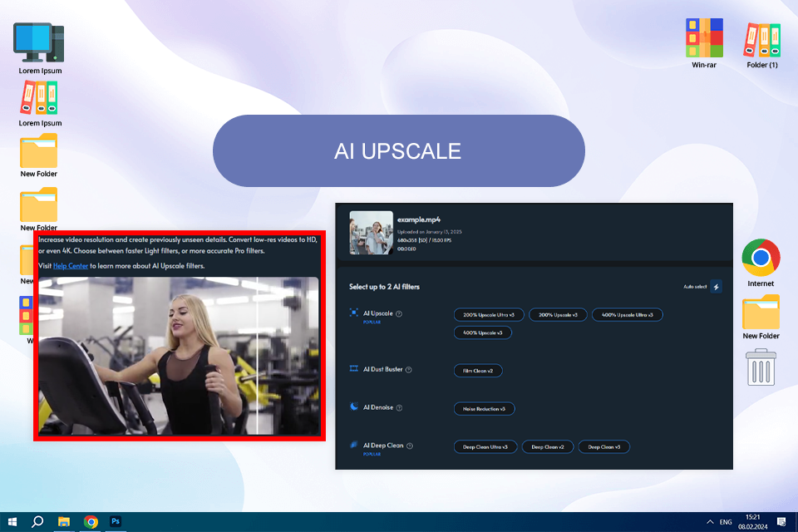Screen dimensions: 798x532
Task: Switch to Photoshop in the taskbar
Action: 116,522
